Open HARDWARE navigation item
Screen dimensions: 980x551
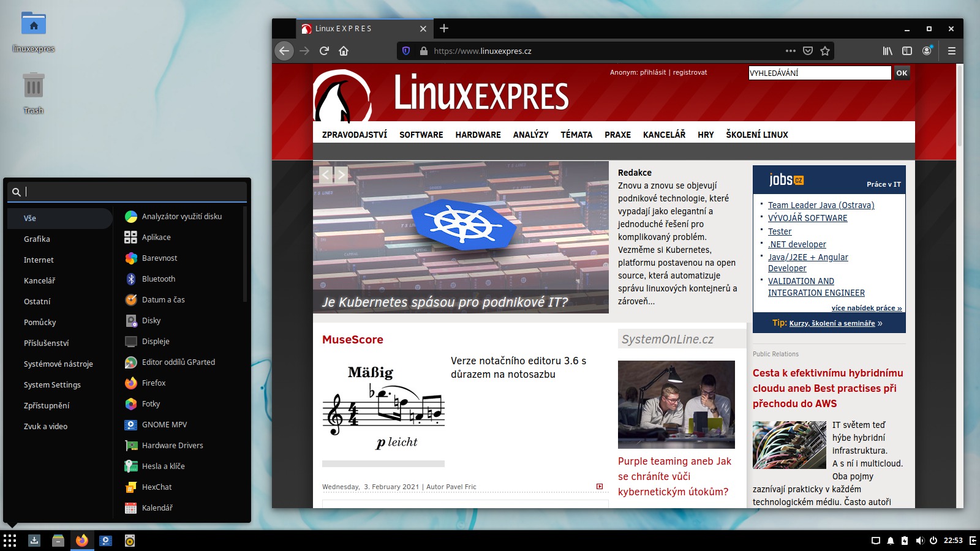478,135
